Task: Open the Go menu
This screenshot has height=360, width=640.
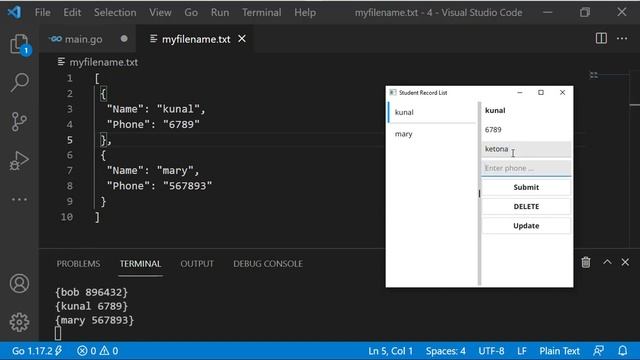Action: (191, 12)
